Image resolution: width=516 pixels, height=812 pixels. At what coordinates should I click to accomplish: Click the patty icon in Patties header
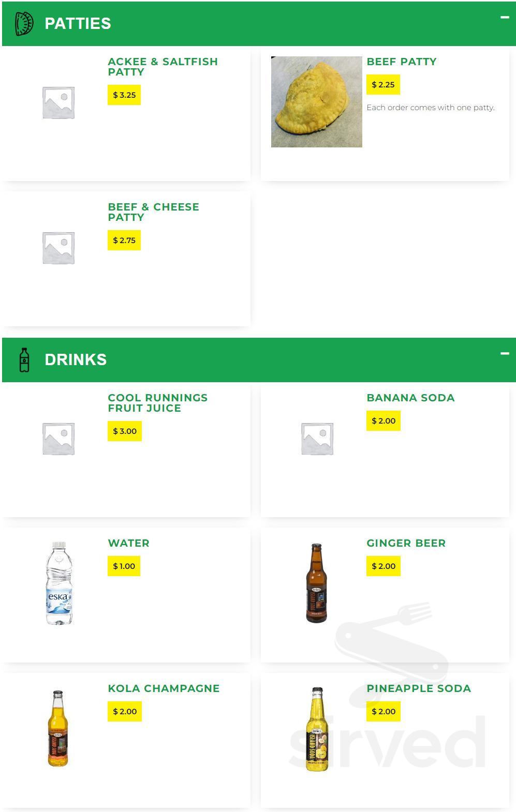[24, 24]
